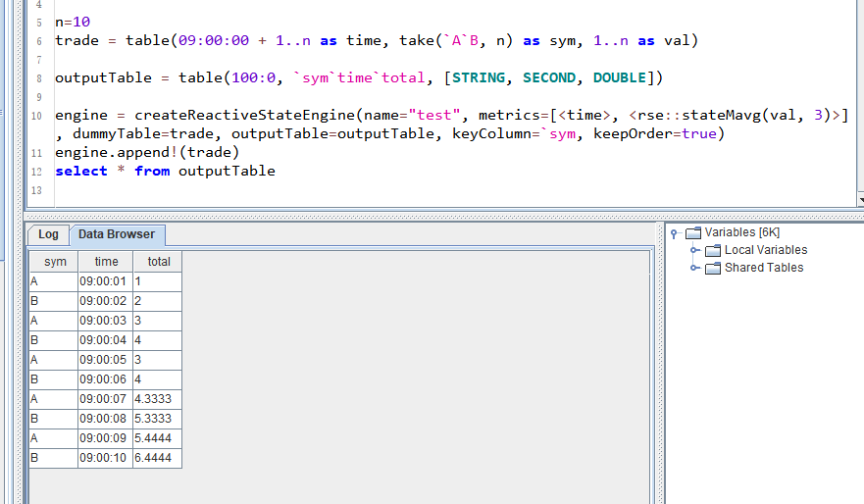Click the editor scrollbar down arrow
Screen dimensions: 864x504
coord(860,199)
